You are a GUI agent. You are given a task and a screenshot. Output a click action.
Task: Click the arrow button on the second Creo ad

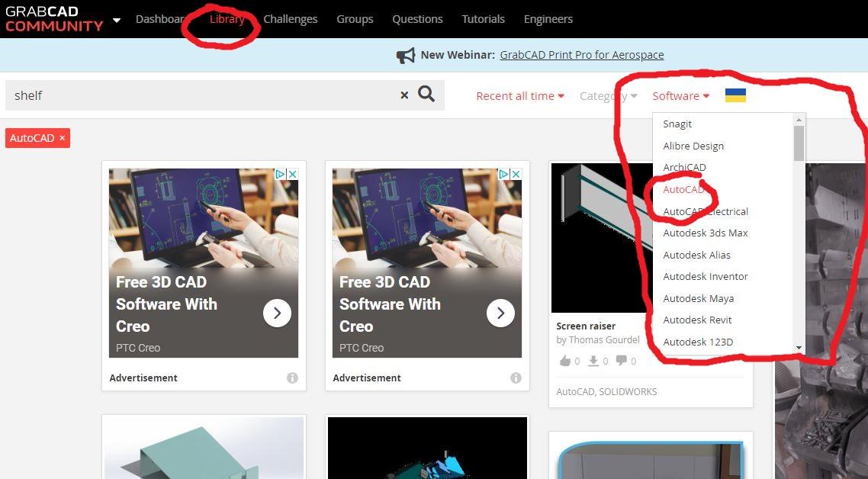tap(500, 313)
